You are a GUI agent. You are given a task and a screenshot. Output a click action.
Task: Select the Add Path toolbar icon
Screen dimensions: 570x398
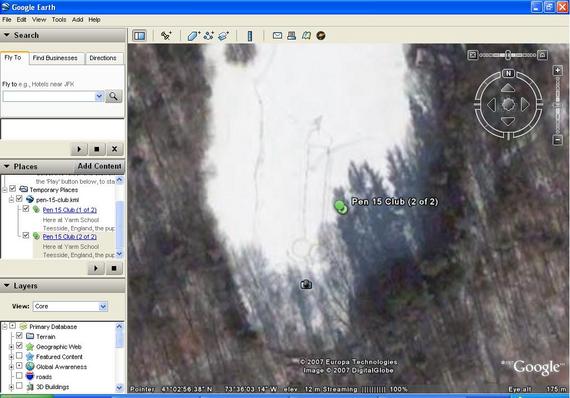209,36
